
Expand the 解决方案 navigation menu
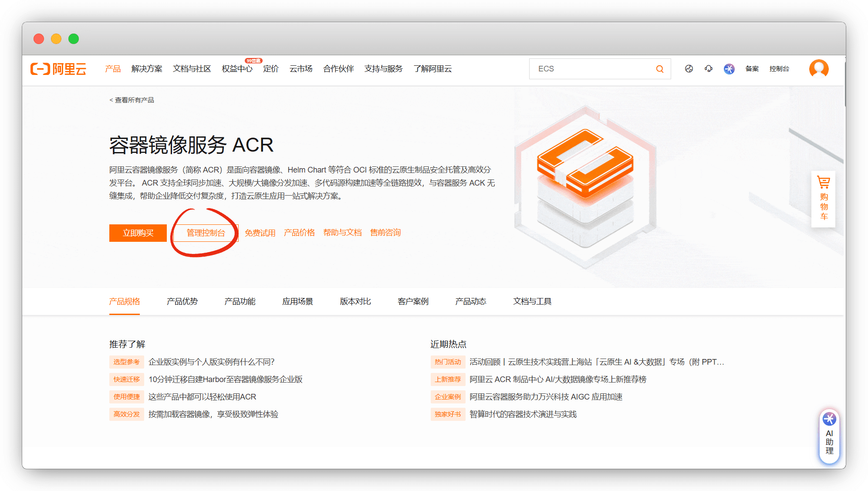[x=147, y=69]
